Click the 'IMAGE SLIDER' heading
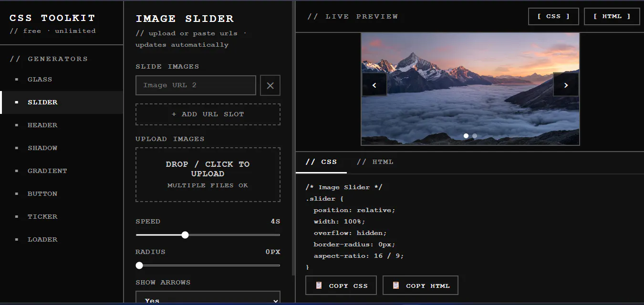This screenshot has width=644, height=305. [185, 19]
